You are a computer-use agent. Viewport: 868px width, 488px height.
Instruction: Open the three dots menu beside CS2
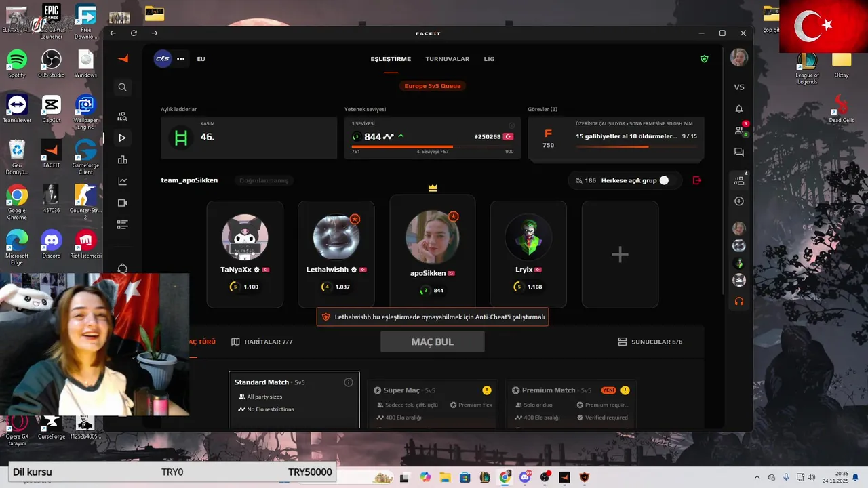(181, 59)
